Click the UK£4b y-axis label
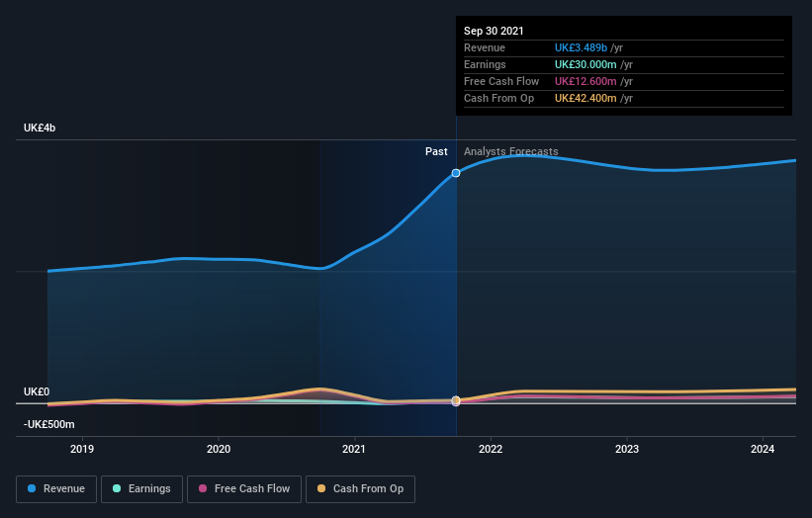Viewport: 812px width, 518px height. 40,128
